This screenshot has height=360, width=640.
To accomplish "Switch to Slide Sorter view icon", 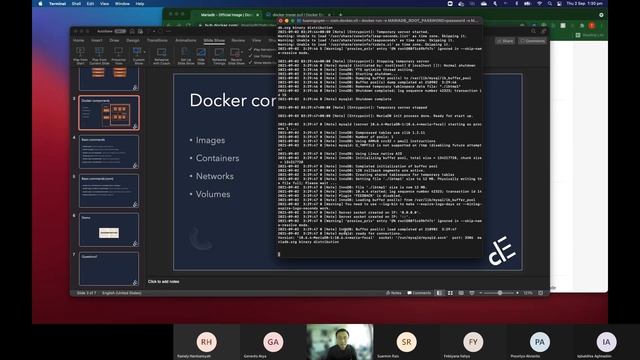I will coord(450,293).
